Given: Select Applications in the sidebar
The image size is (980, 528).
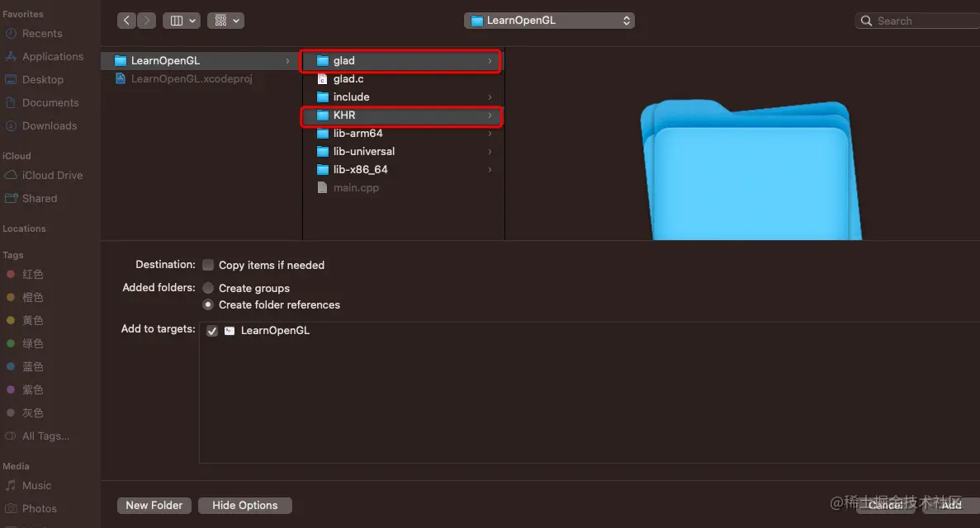Looking at the screenshot, I should (52, 56).
